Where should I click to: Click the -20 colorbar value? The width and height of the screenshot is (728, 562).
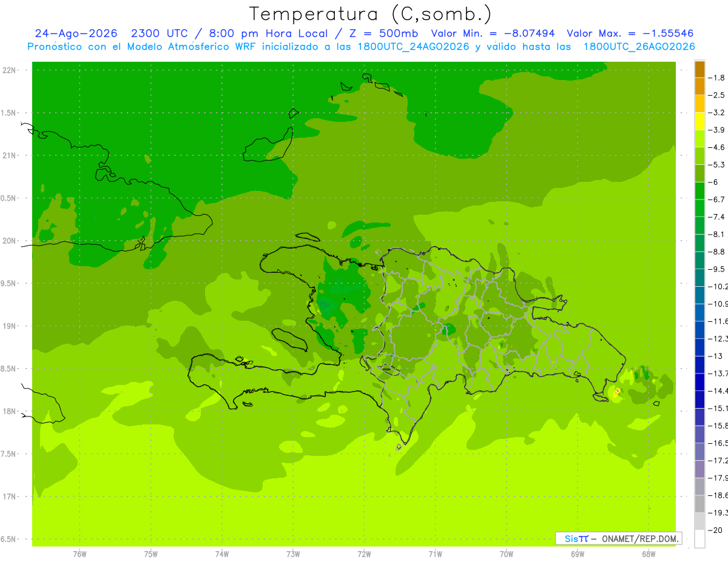(x=715, y=530)
